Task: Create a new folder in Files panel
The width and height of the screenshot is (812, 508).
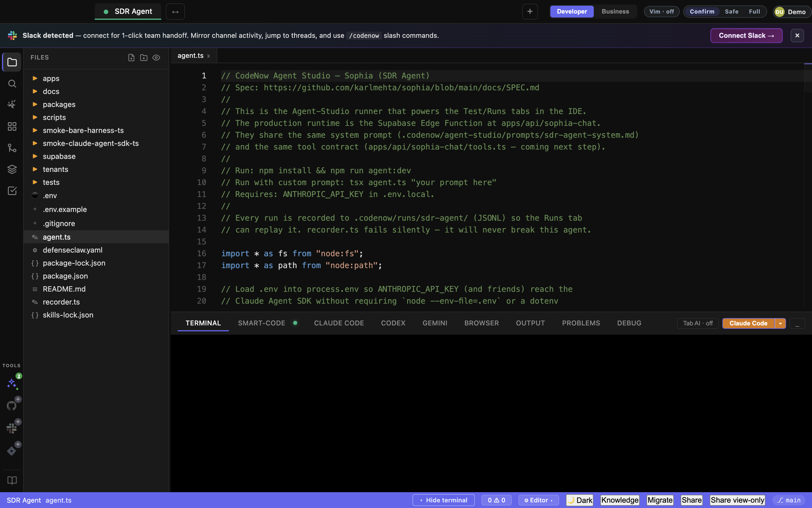Action: tap(144, 58)
